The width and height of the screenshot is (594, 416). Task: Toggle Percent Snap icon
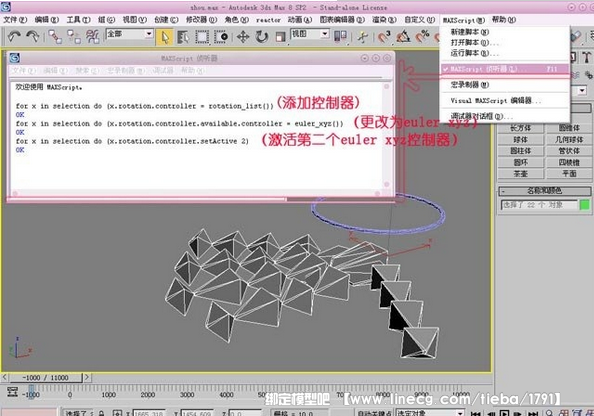point(422,37)
